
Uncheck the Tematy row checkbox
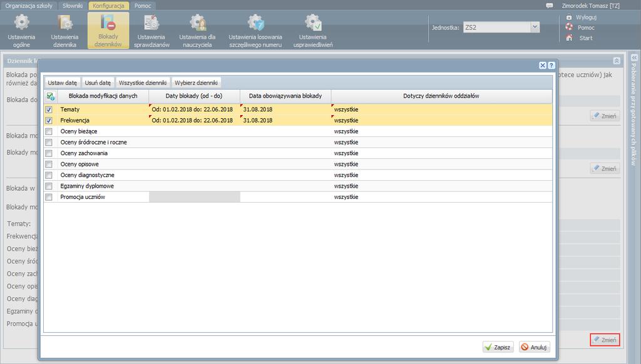(x=49, y=109)
